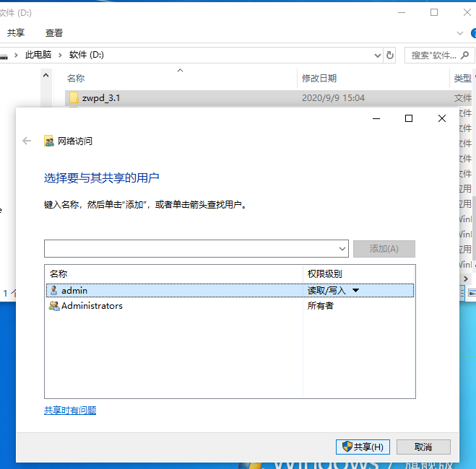Image resolution: width=476 pixels, height=469 pixels.
Task: Open the 共享 ribbon tab
Action: [16, 32]
